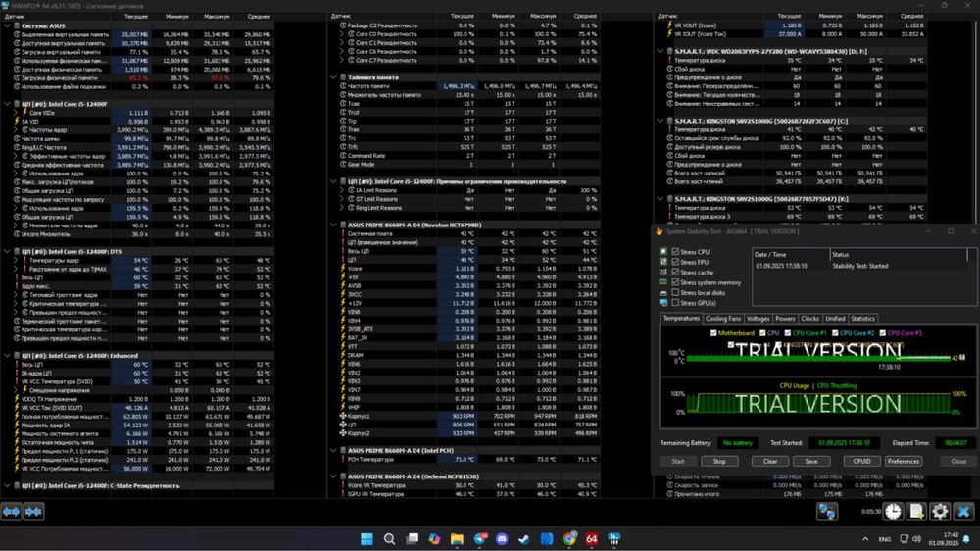The width and height of the screenshot is (980, 551).
Task: Enable Stress GPU(s) checkbox
Action: tap(675, 303)
